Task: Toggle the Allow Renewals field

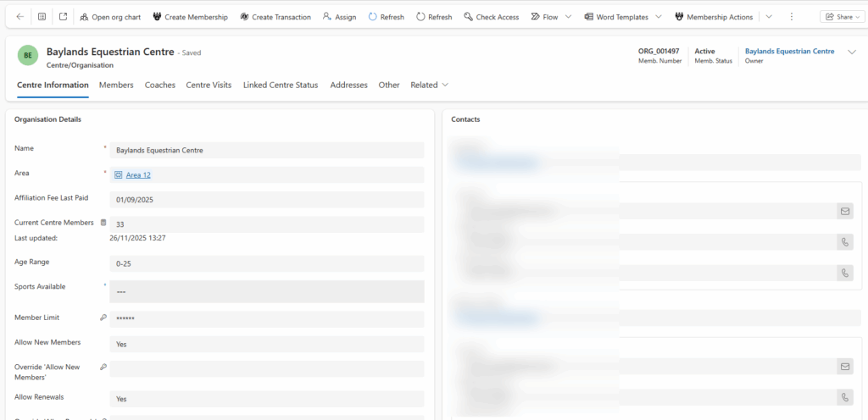Action: pos(266,398)
